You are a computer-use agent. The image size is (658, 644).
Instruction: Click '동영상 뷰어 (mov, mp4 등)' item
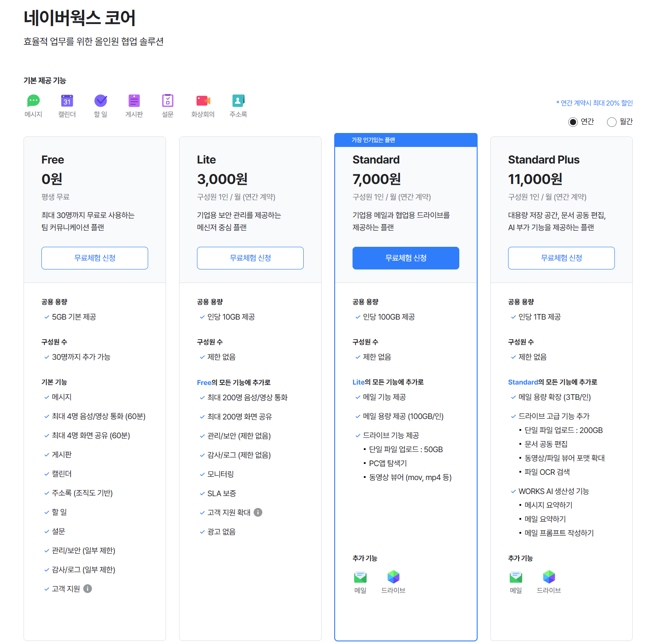point(410,477)
